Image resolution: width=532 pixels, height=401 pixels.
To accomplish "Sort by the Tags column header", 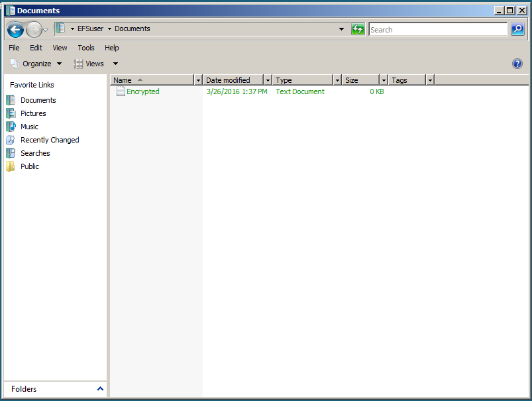I will click(x=407, y=80).
